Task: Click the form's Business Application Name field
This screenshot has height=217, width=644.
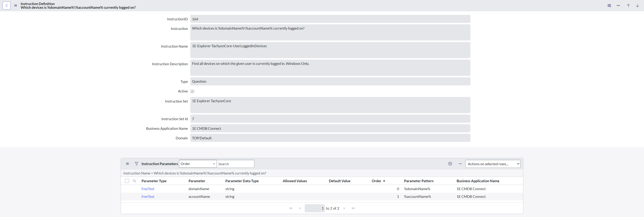Action: tap(330, 129)
